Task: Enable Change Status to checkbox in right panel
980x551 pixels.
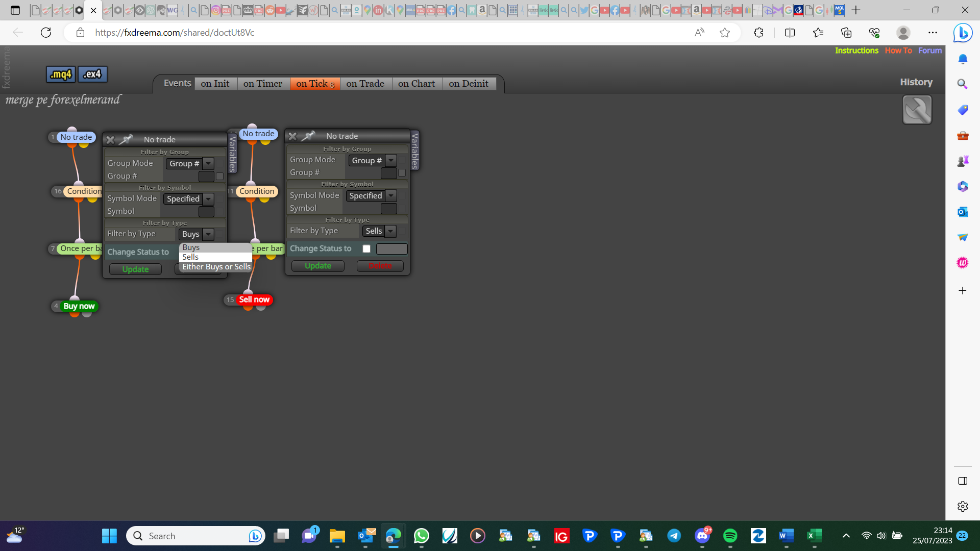Action: point(366,249)
